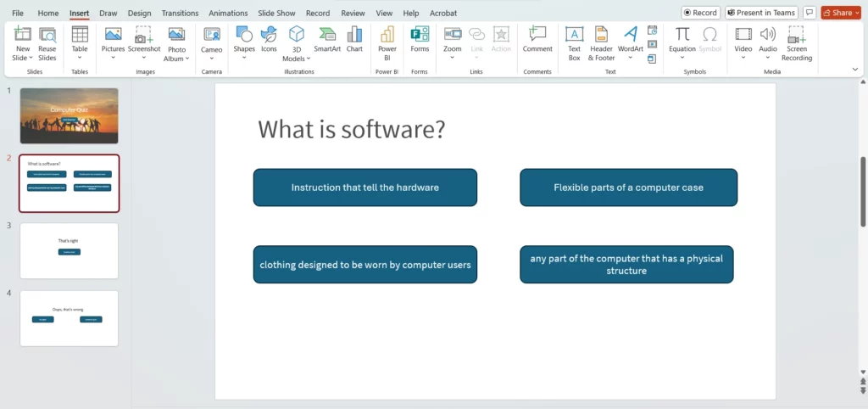This screenshot has width=868, height=409.
Task: Insert a Text Box from the ribbon
Action: [x=574, y=42]
